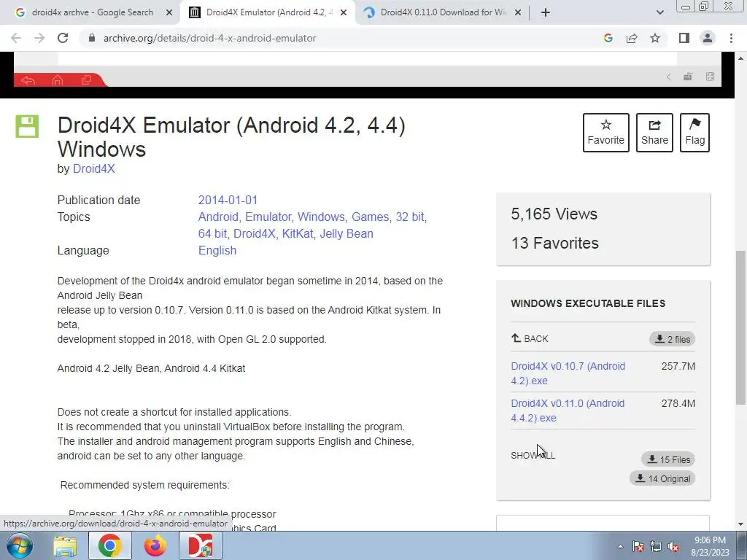Click the site lock icon
This screenshot has height=560, width=747.
pyautogui.click(x=92, y=38)
